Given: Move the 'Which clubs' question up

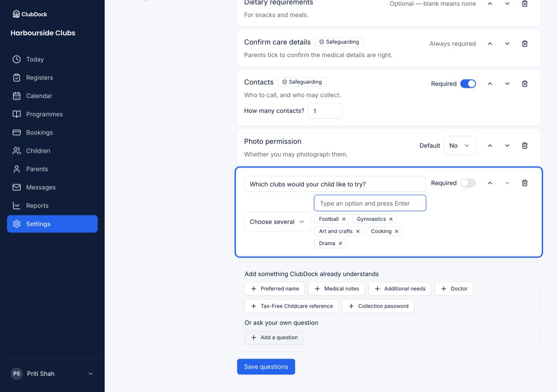Looking at the screenshot, I should coord(490,183).
